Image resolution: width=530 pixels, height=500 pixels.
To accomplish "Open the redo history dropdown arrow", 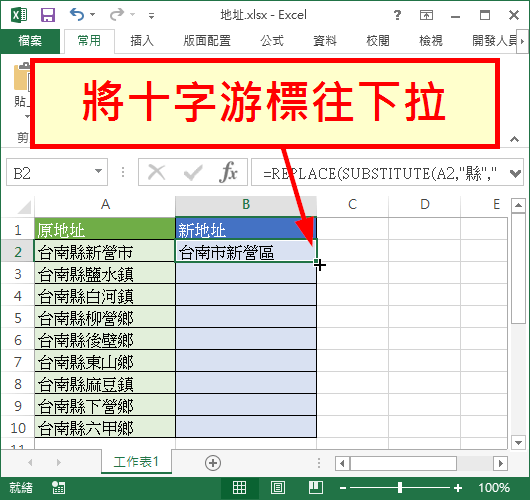I will [132, 15].
